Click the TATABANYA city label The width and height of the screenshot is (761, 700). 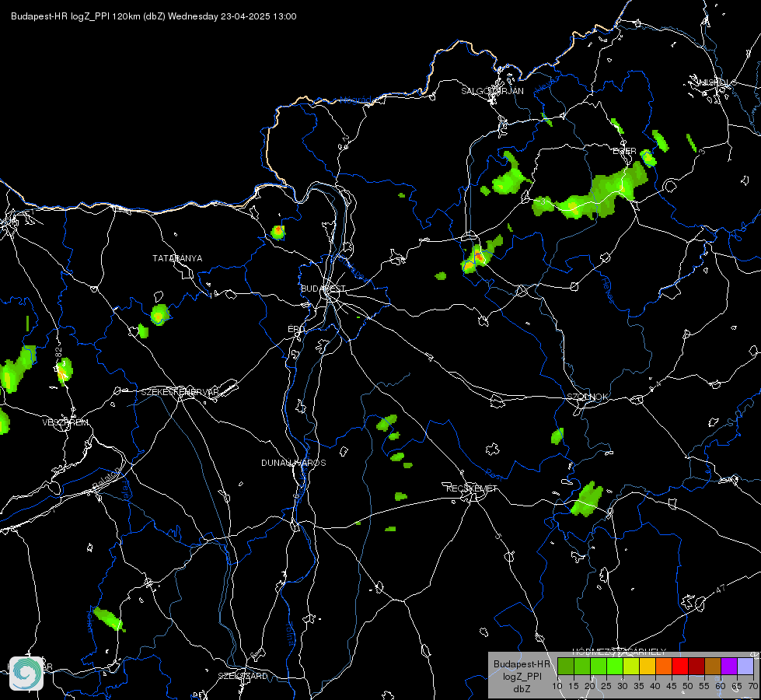[177, 258]
